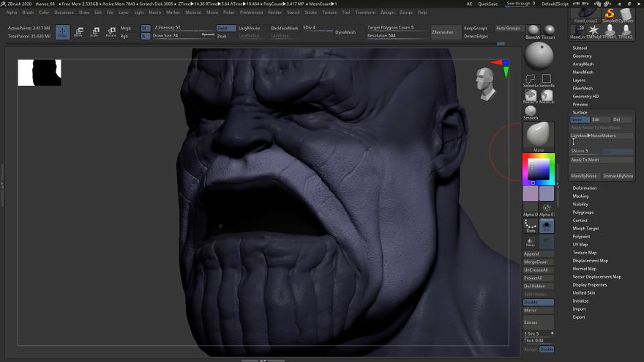This screenshot has height=362, width=644.
Task: Expand the Polygroups section
Action: point(583,213)
